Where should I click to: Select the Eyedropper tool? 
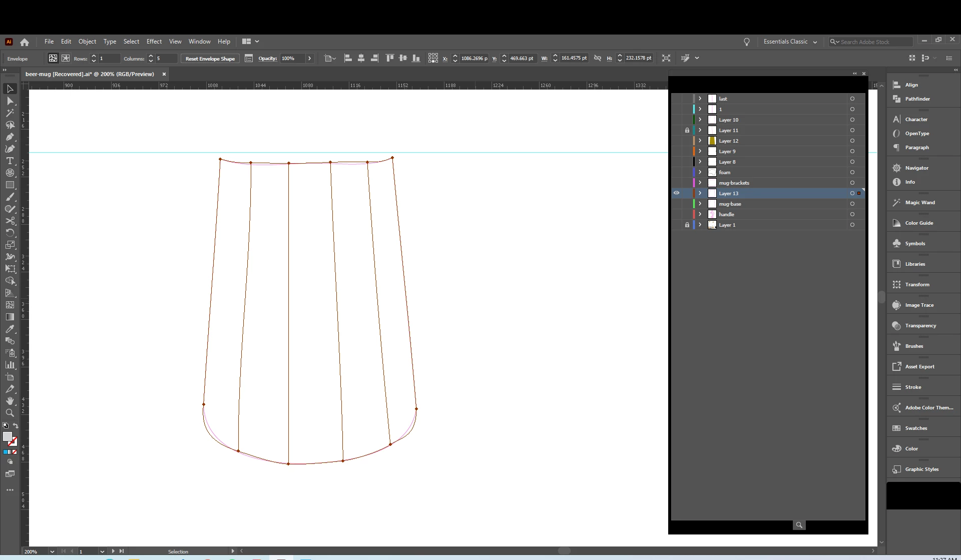(10, 329)
